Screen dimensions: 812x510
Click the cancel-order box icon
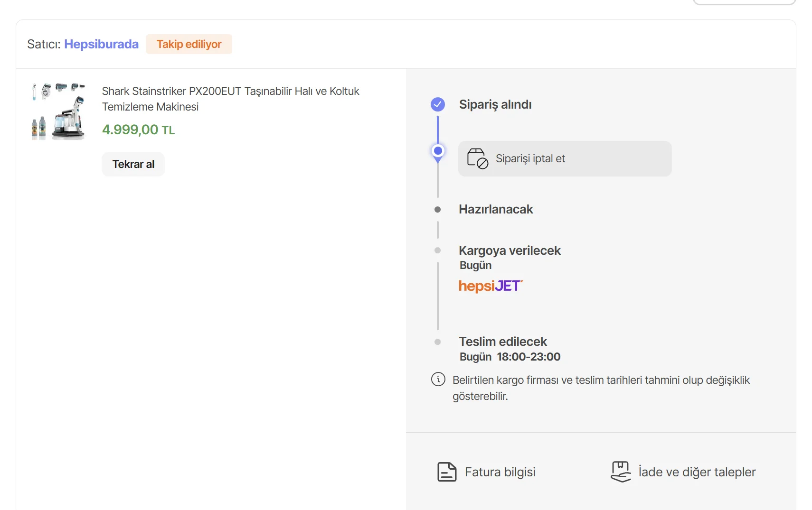[x=477, y=158]
